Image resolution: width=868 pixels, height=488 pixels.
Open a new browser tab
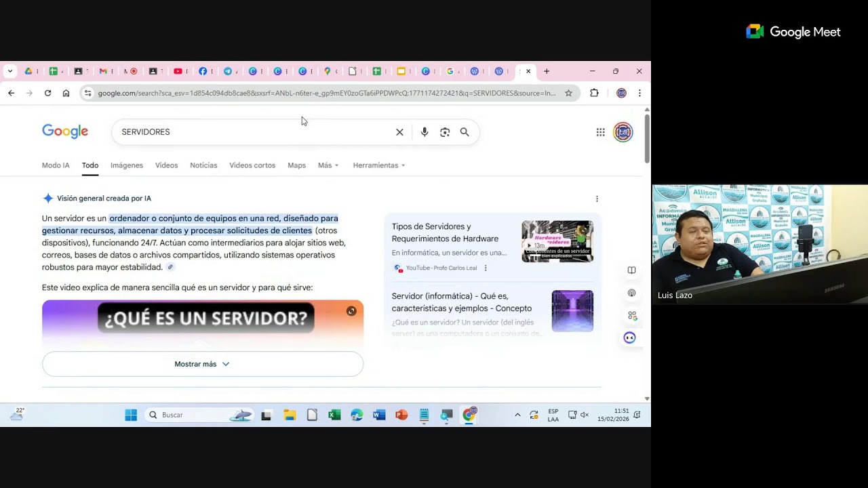click(x=547, y=71)
